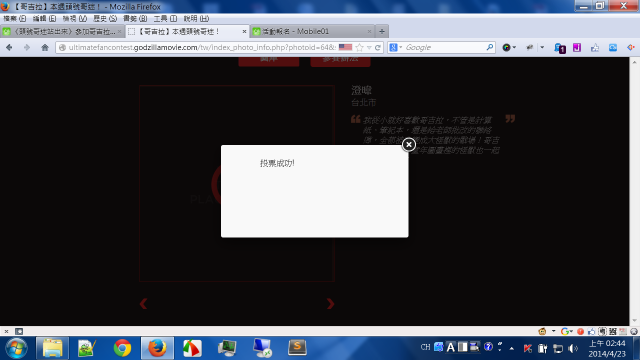The image size is (640, 360).
Task: Open a new tab with plus button
Action: [382, 31]
